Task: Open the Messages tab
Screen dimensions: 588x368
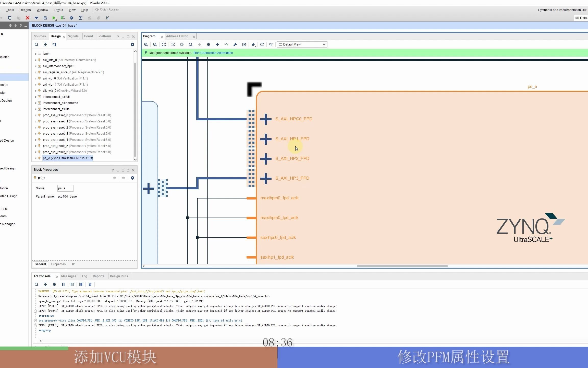Action: (69, 276)
